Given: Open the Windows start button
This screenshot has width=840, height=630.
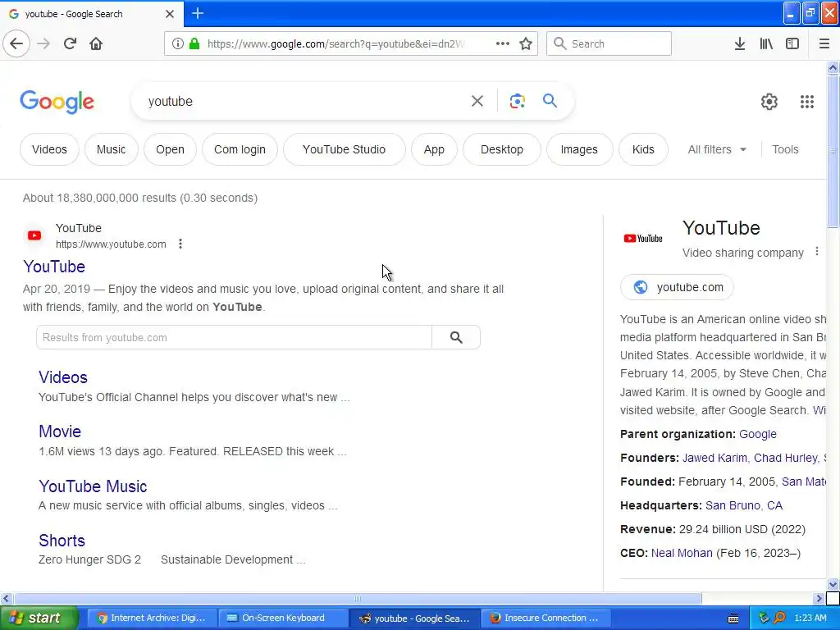Looking at the screenshot, I should [39, 618].
